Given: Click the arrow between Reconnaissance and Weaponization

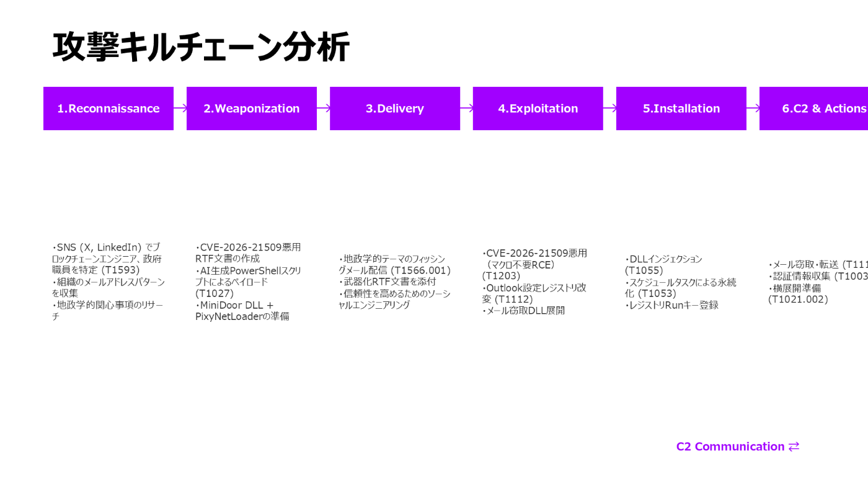Looking at the screenshot, I should 180,108.
